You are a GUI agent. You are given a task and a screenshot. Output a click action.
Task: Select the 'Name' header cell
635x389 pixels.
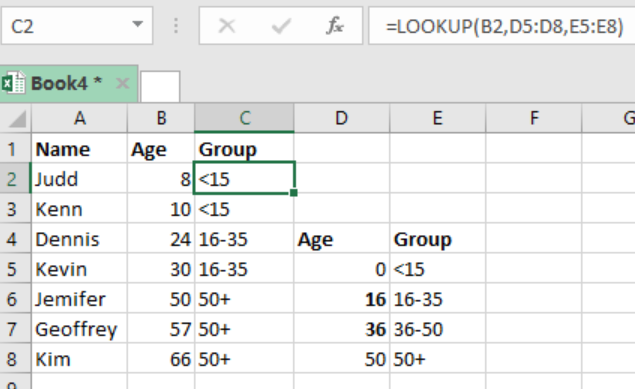(79, 149)
